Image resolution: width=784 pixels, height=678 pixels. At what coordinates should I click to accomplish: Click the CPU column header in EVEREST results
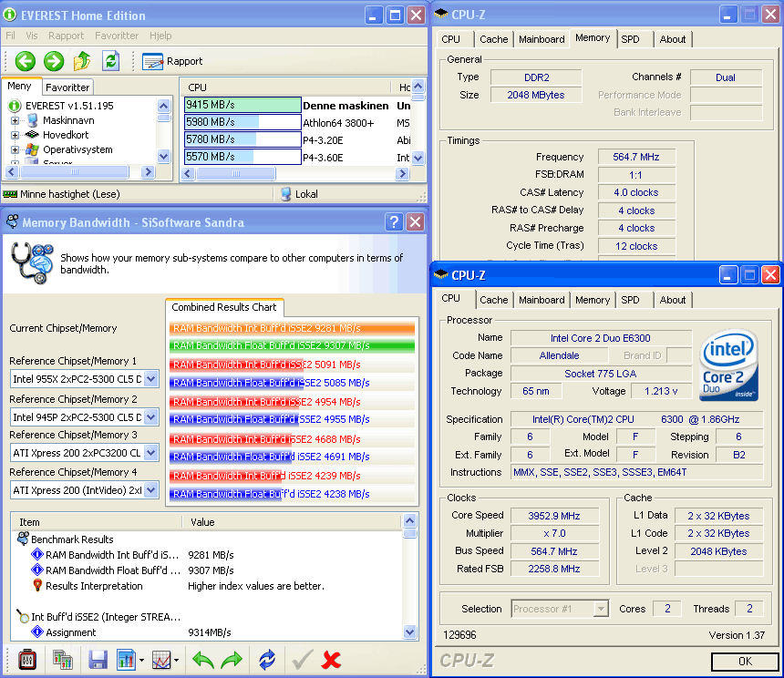pyautogui.click(x=286, y=87)
